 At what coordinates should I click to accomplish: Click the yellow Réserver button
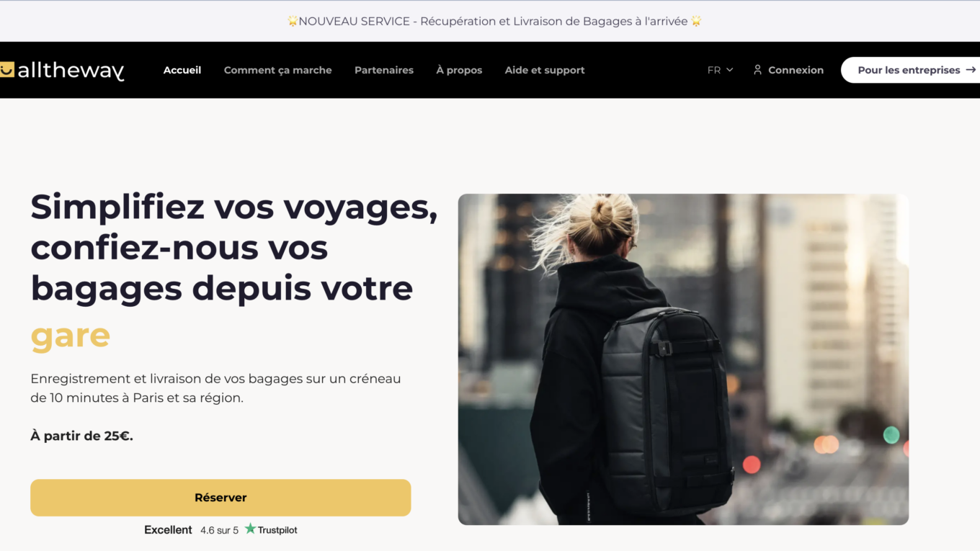220,498
